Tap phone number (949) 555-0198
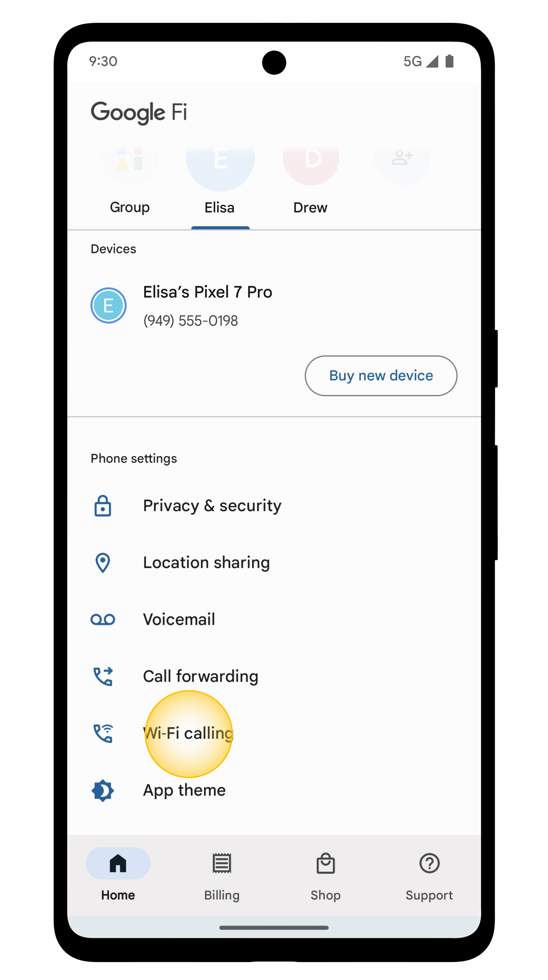Image resolution: width=548 pixels, height=980 pixels. pos(190,321)
